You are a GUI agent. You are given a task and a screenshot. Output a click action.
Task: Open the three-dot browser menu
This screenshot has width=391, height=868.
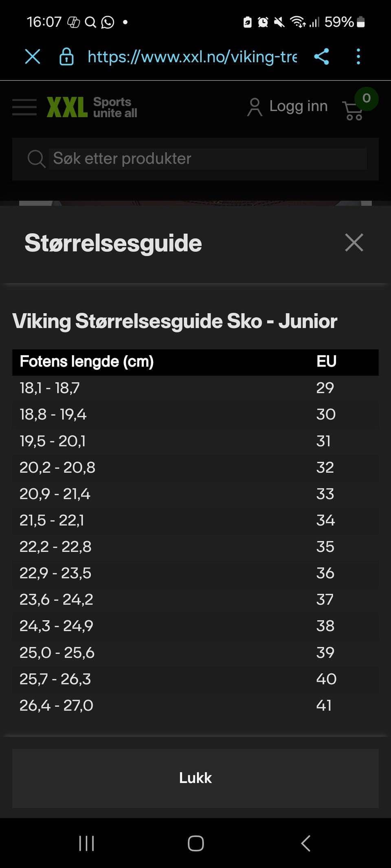coord(358,57)
